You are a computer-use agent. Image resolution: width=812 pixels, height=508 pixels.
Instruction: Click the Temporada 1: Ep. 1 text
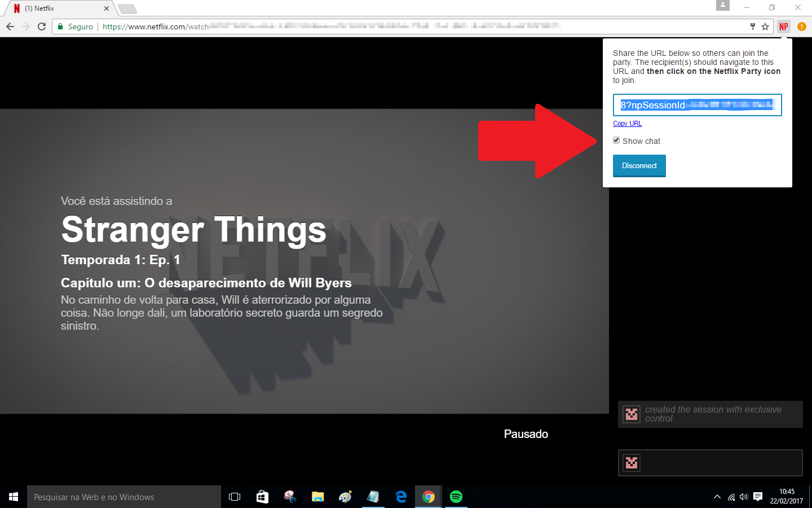tap(121, 260)
